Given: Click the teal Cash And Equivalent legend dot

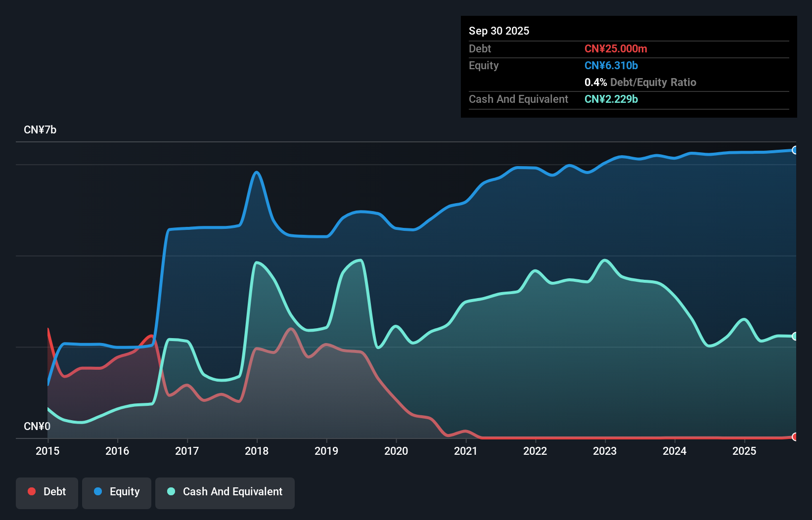Looking at the screenshot, I should pyautogui.click(x=171, y=491).
